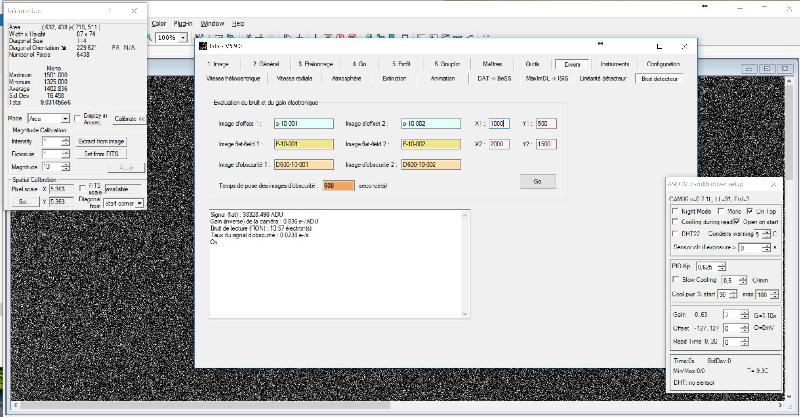This screenshot has width=800, height=417.
Task: Click the X1 coordinate input field
Action: (x=499, y=124)
